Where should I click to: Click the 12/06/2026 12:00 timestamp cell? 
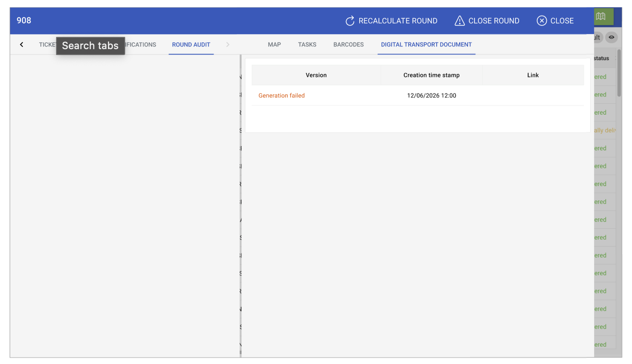coord(432,96)
